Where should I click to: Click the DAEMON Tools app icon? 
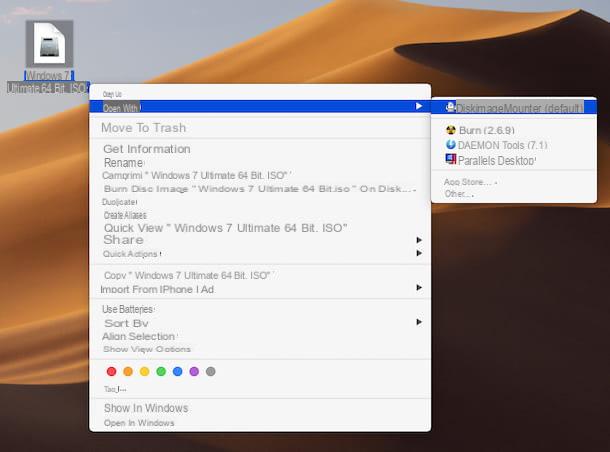tap(450, 145)
